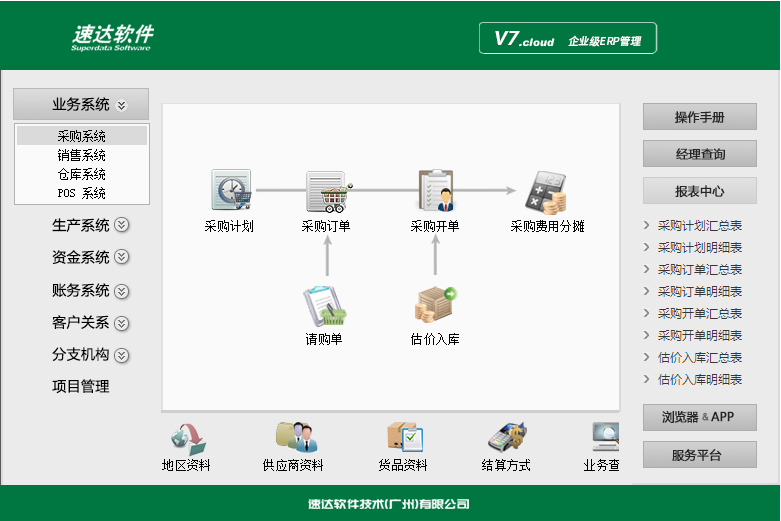Open the 估价入库 estimated stock-in icon
Viewport: 781px width, 521px height.
pyautogui.click(x=435, y=305)
